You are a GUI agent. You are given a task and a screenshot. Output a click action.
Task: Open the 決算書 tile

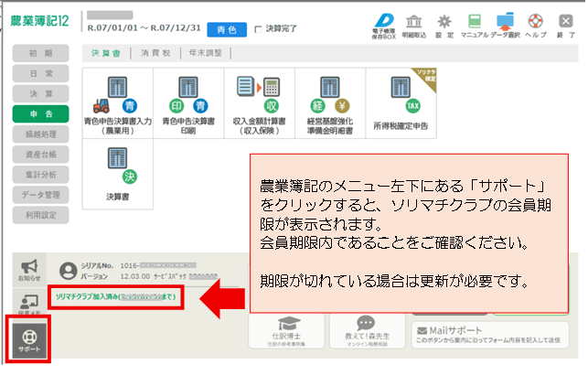tap(118, 174)
